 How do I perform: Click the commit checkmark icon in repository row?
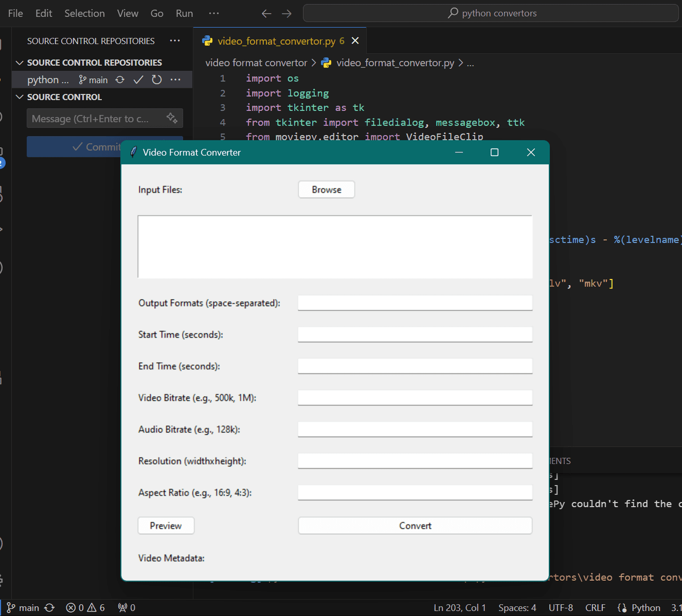pyautogui.click(x=139, y=80)
